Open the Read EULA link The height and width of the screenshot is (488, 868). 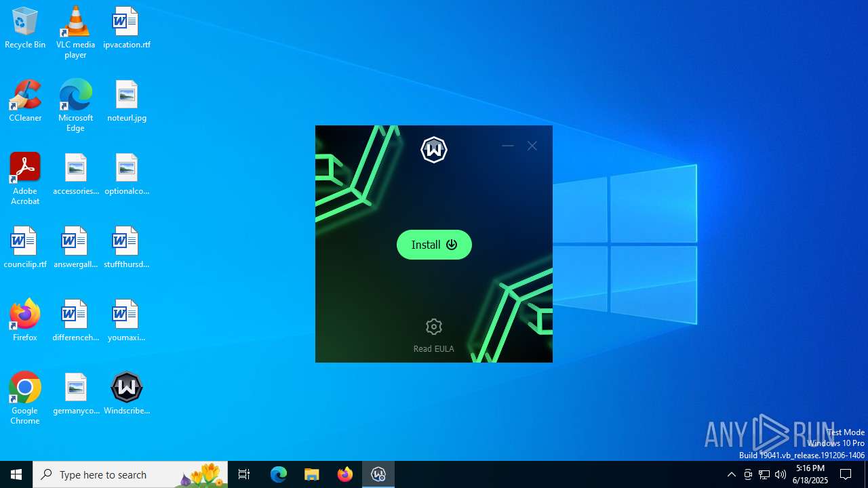tap(434, 348)
